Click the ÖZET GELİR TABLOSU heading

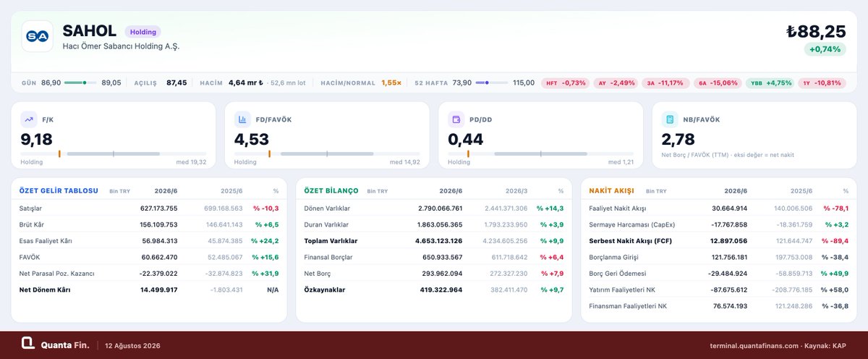pyautogui.click(x=57, y=190)
